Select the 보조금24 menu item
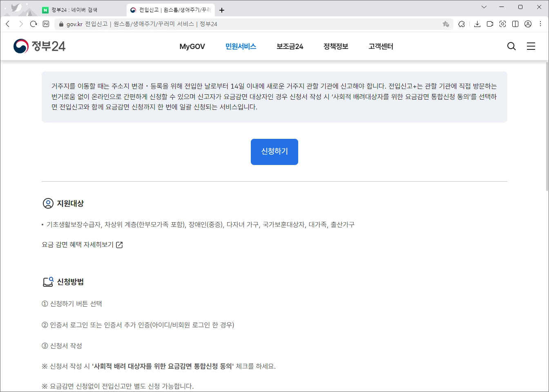This screenshot has width=549, height=392. 289,47
